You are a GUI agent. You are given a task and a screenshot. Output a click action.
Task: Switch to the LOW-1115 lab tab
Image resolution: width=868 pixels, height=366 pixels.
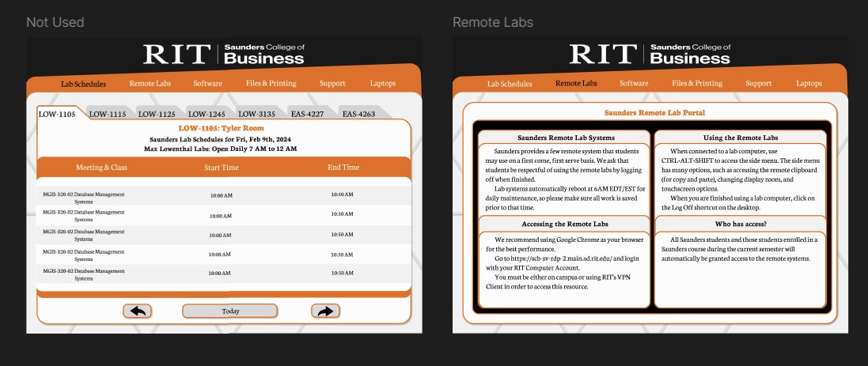(x=108, y=114)
